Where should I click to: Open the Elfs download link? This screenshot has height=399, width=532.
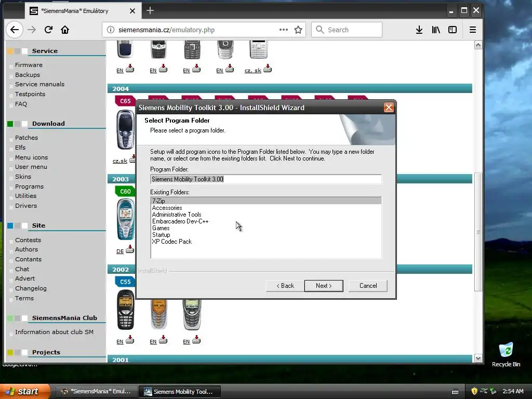(x=20, y=148)
